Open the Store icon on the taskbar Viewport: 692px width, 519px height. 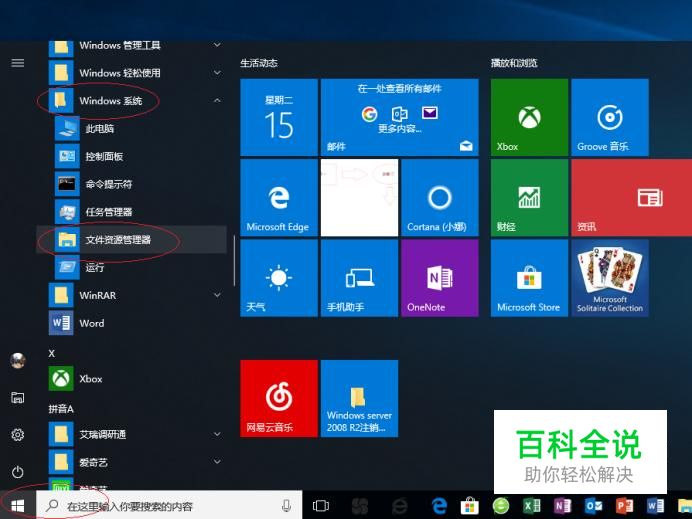470,506
